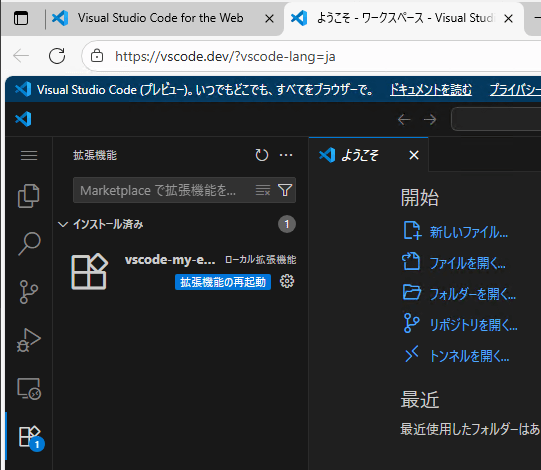Open the browser tab actions menu icon
The height and width of the screenshot is (470, 541).
click(x=21, y=18)
